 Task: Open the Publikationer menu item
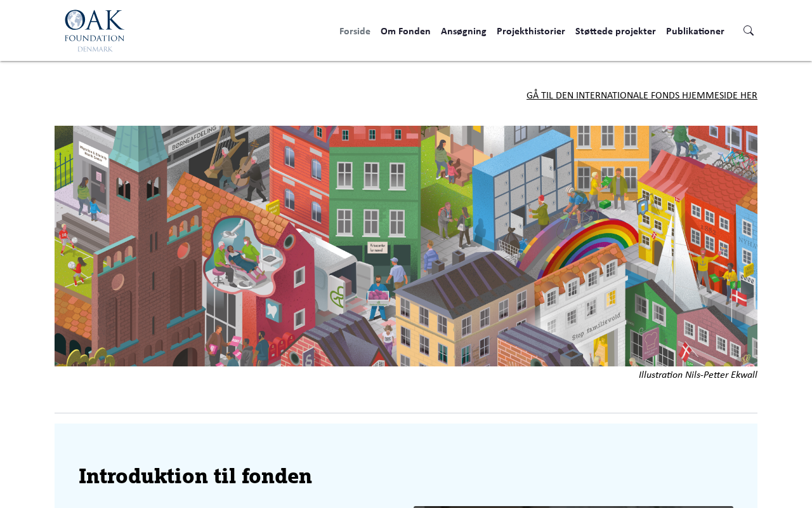695,31
